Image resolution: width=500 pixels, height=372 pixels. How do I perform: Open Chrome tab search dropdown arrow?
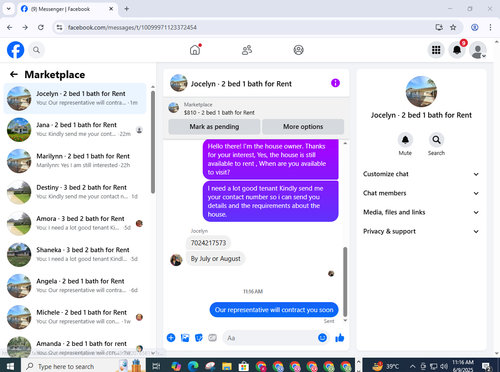pos(9,9)
